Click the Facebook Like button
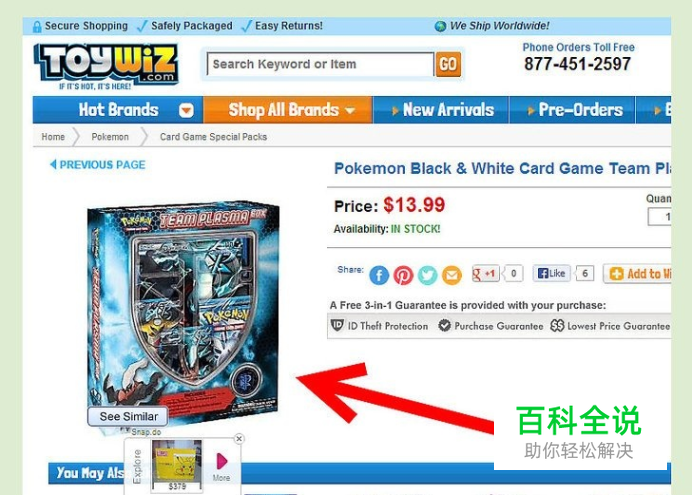Image resolution: width=692 pixels, height=495 pixels. click(551, 274)
